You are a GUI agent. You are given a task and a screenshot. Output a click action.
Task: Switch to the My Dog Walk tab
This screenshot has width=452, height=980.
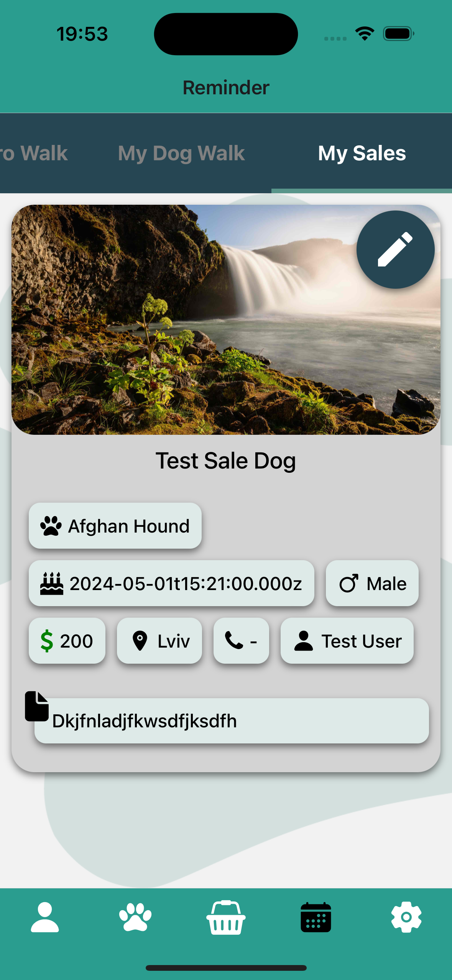(x=181, y=153)
